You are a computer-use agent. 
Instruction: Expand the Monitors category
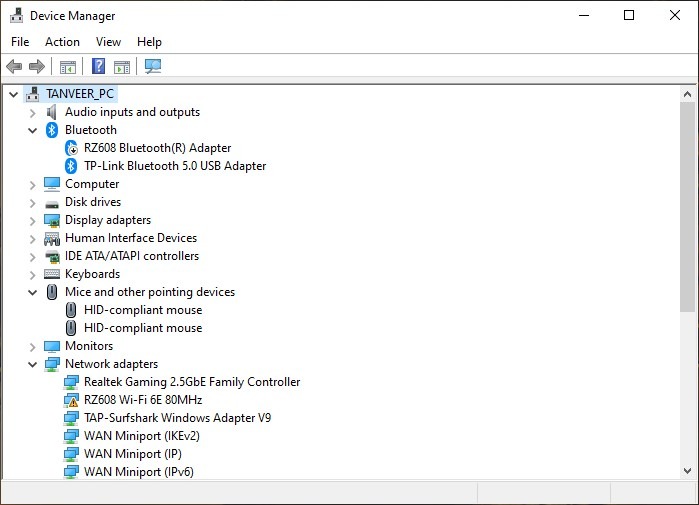pos(33,347)
